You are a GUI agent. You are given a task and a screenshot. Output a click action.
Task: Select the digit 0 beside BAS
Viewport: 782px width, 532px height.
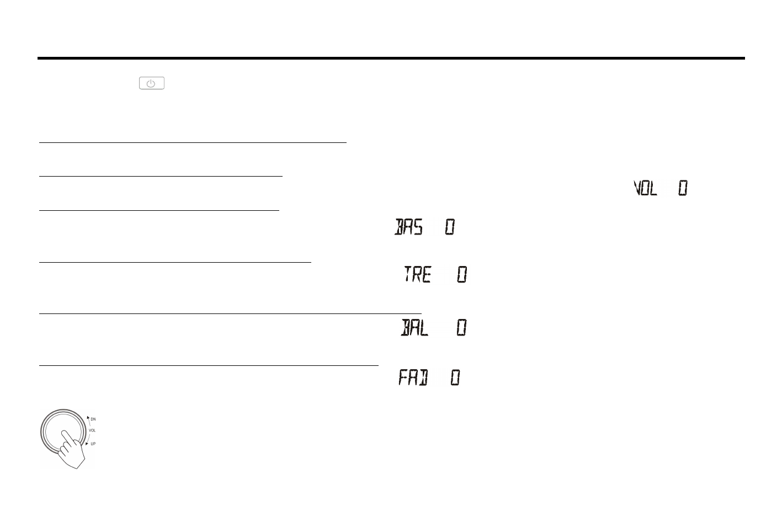coord(450,227)
